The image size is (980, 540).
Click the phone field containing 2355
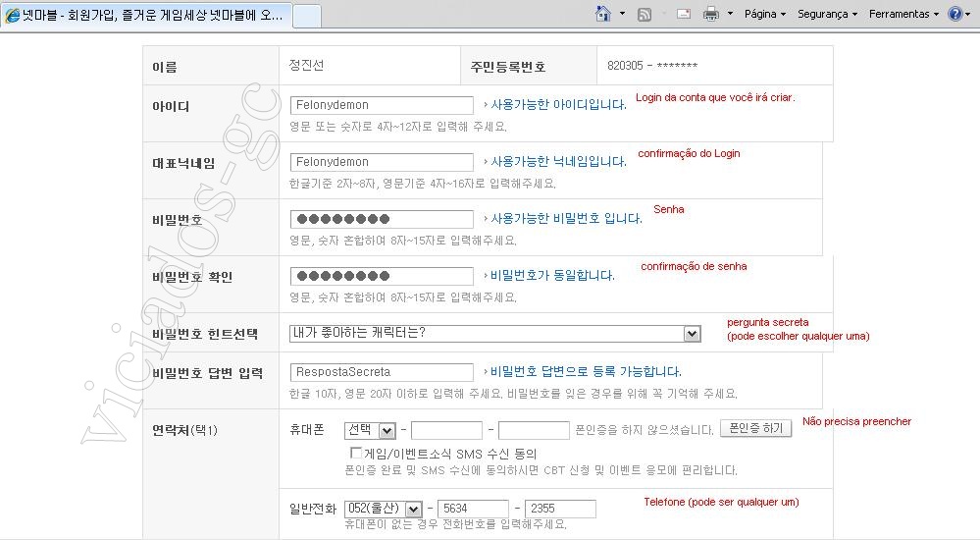560,509
